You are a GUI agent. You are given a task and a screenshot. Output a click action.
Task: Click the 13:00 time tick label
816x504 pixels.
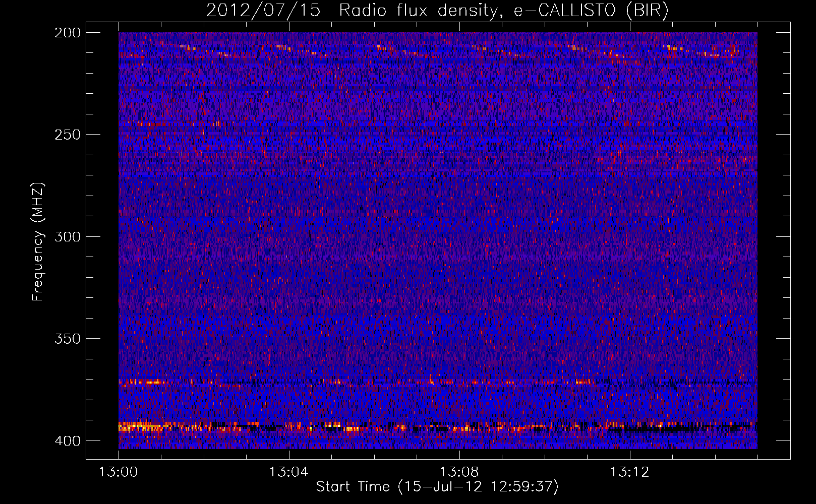coord(119,472)
